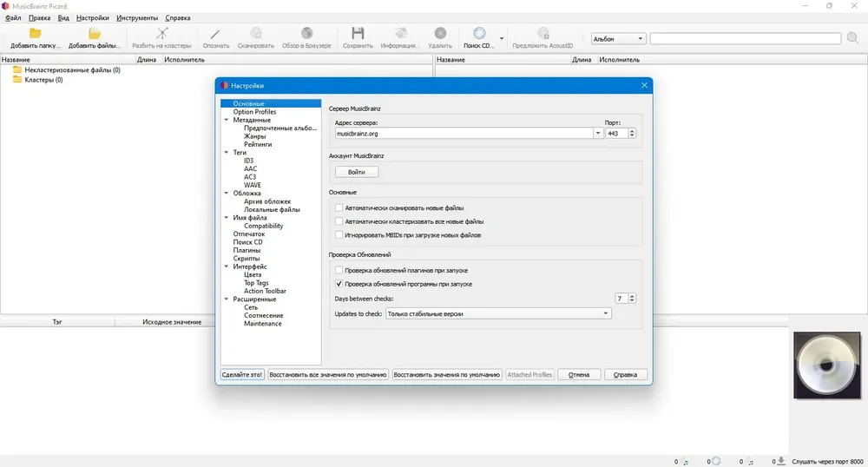Enable Автоматически кластеризовать все новые файлы

click(x=339, y=220)
